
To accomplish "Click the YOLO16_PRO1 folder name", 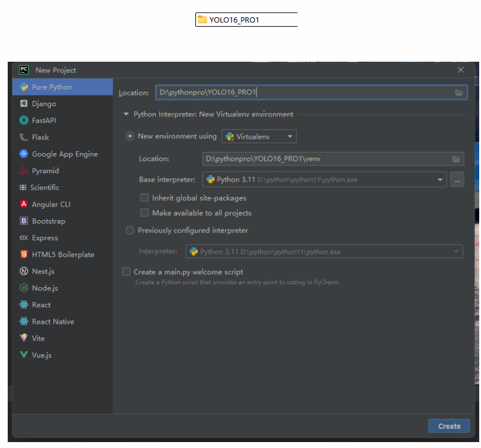I will tap(234, 20).
